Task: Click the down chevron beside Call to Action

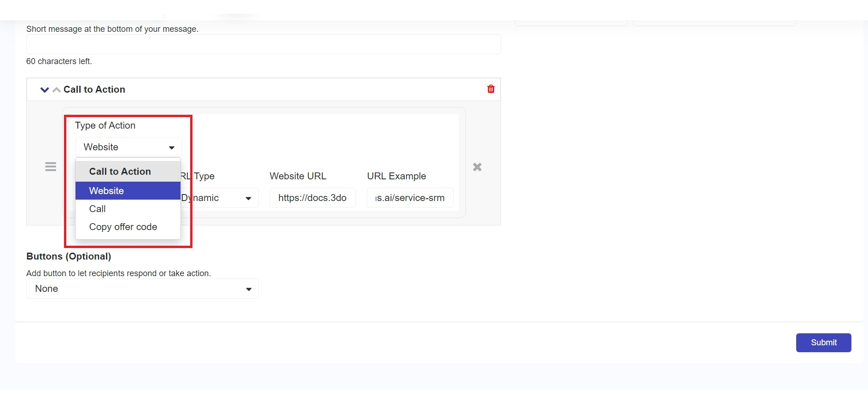Action: [45, 89]
